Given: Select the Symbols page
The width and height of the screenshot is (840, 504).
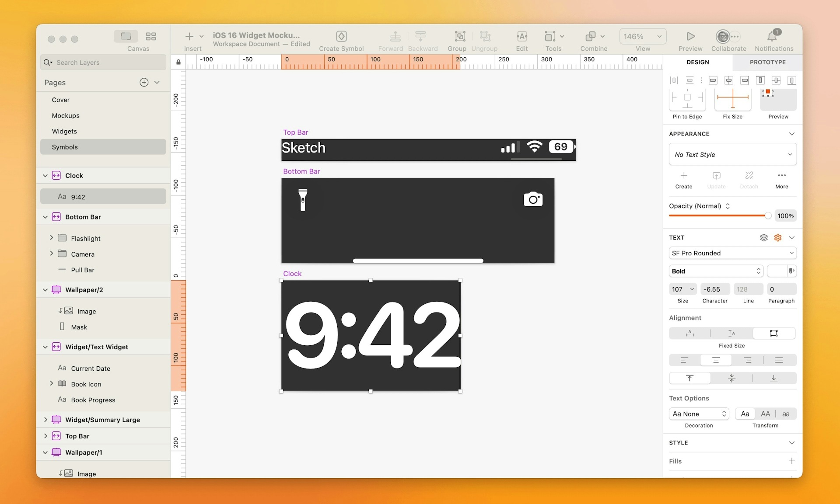Looking at the screenshot, I should click(x=64, y=146).
